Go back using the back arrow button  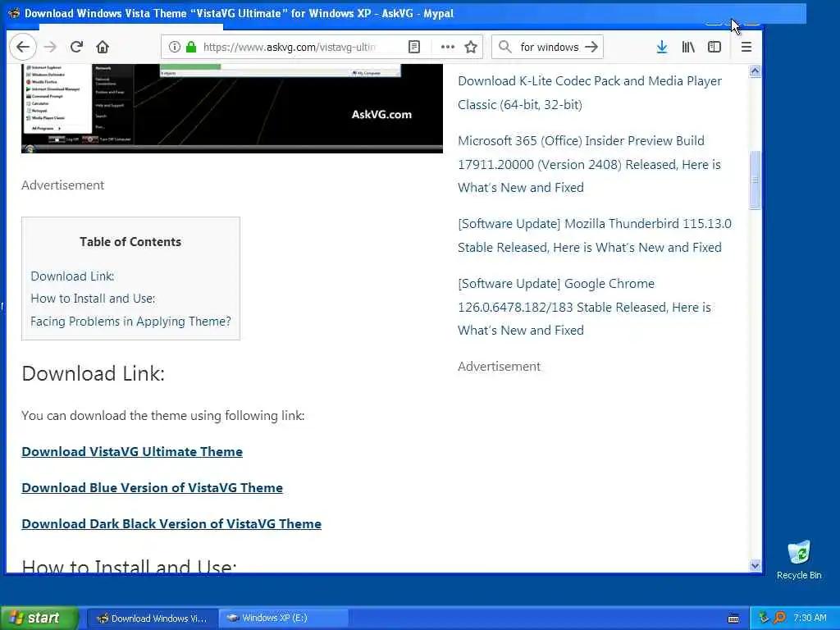coord(23,47)
